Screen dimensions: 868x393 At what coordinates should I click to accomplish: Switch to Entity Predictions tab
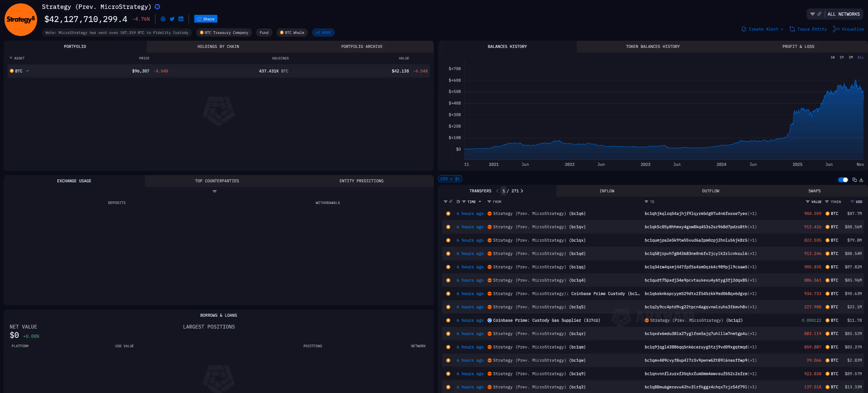pyautogui.click(x=362, y=181)
